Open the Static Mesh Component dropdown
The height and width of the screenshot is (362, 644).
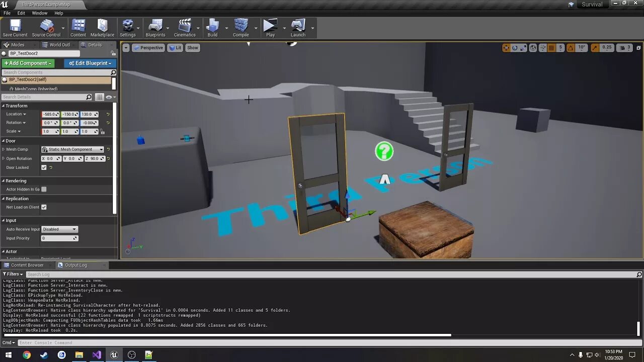[x=72, y=149]
